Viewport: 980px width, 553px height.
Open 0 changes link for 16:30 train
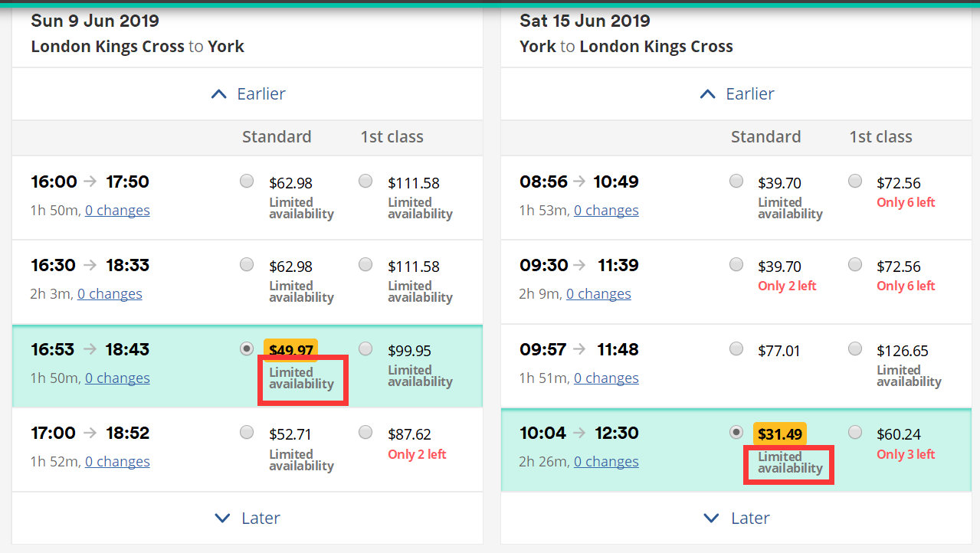coord(110,294)
